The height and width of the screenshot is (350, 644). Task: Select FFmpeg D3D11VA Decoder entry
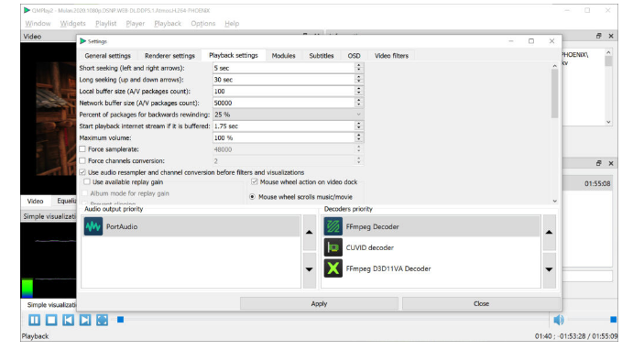431,268
